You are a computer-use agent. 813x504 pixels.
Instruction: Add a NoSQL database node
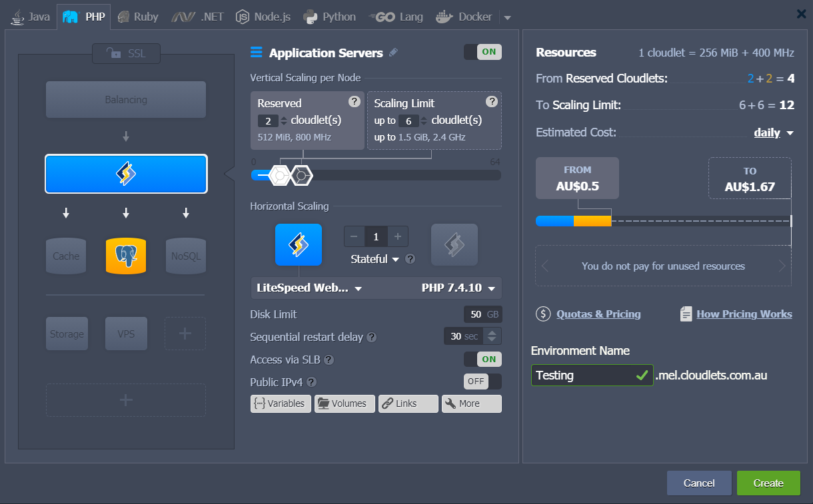click(x=186, y=256)
